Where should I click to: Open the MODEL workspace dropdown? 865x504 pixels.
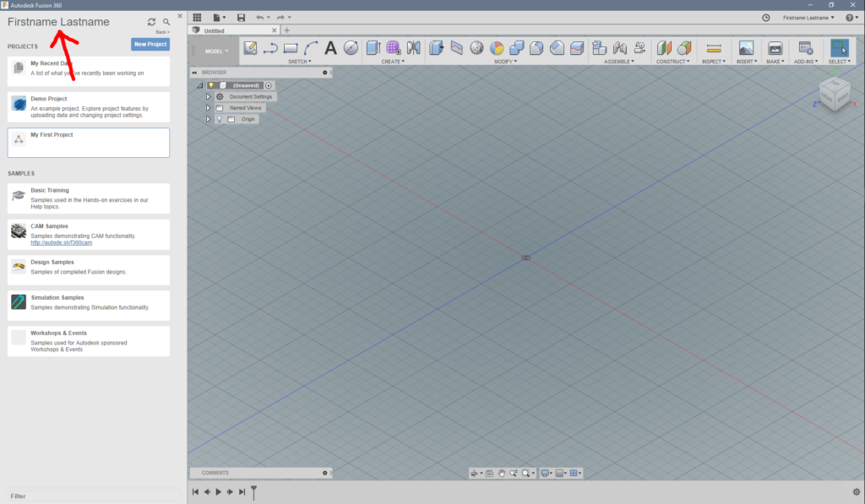coord(216,51)
